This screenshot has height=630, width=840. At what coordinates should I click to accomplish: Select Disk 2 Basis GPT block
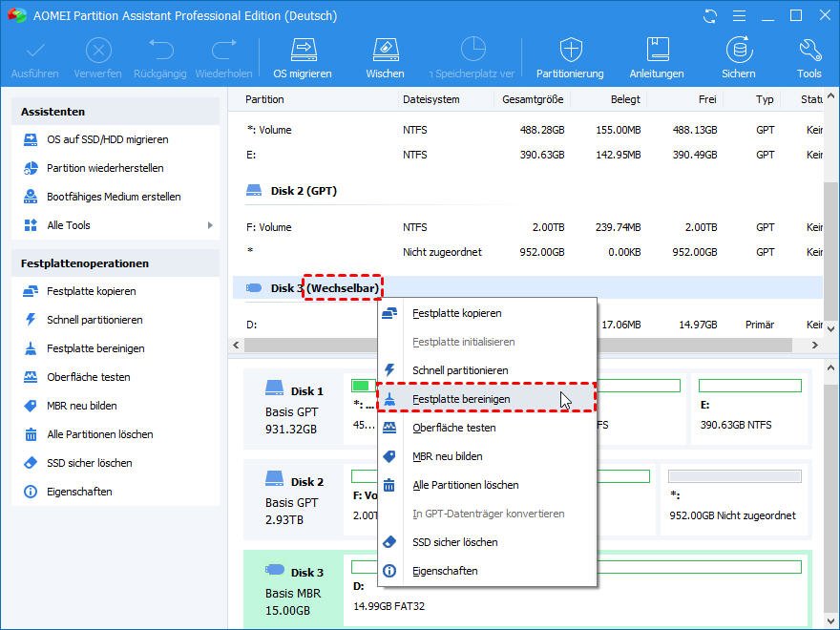[x=294, y=498]
